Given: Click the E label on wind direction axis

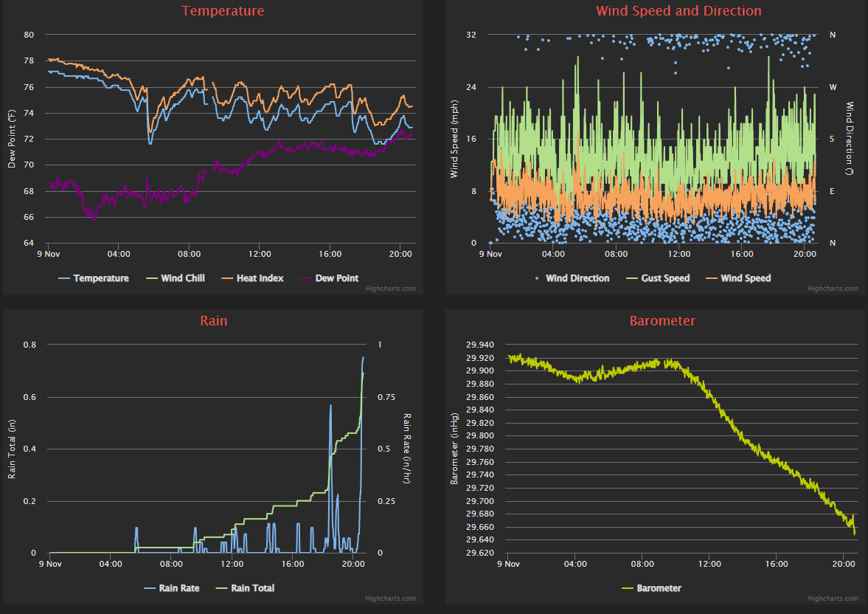Looking at the screenshot, I should (x=831, y=191).
